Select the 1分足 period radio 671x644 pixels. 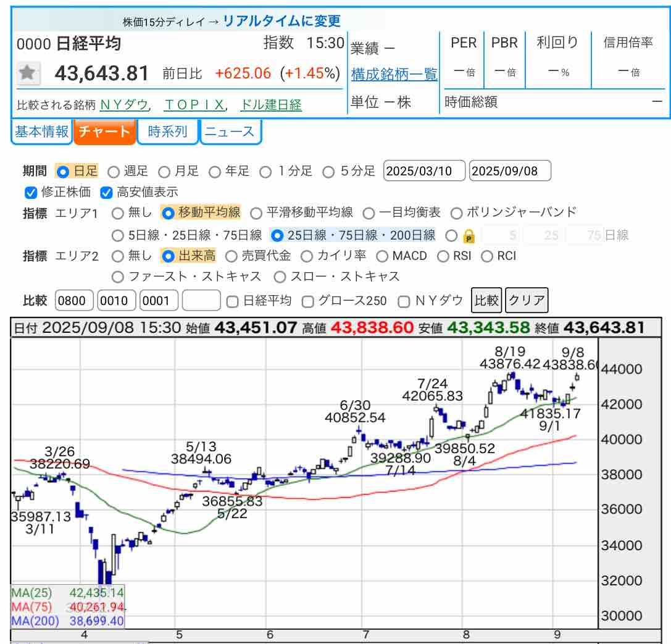click(x=265, y=172)
